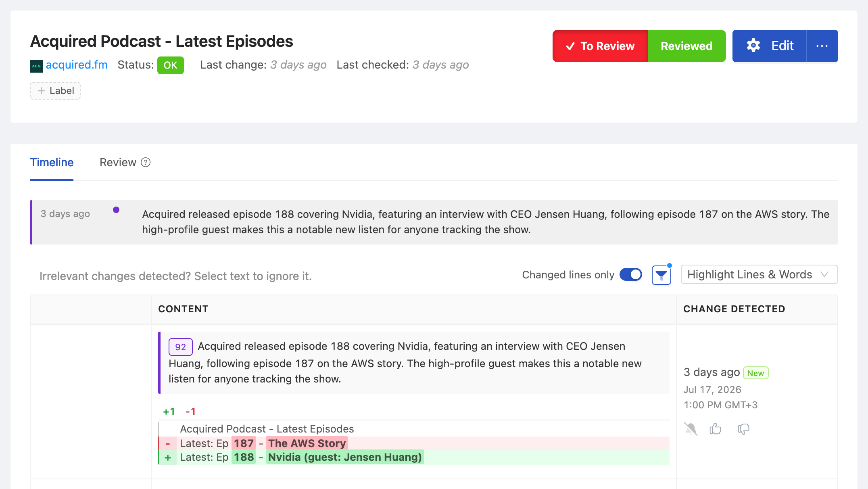Screen dimensions: 868x489
Task: Switch to the Timeline tab
Action: [52, 162]
